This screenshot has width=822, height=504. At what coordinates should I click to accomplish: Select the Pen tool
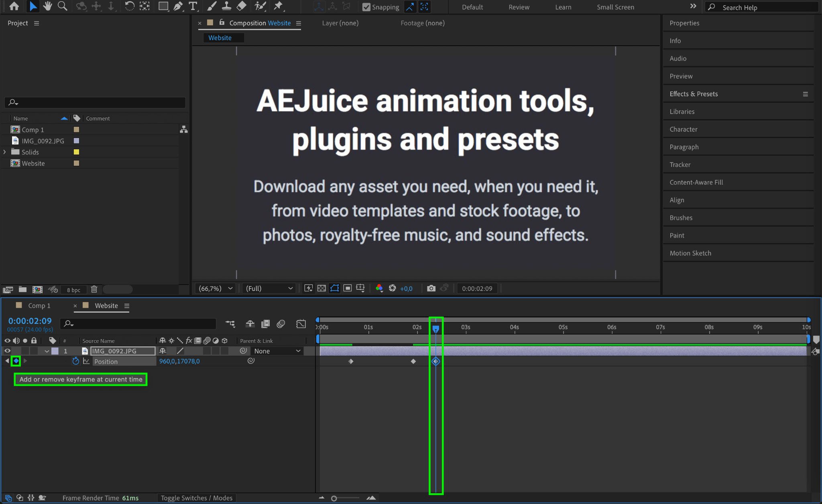coord(178,6)
